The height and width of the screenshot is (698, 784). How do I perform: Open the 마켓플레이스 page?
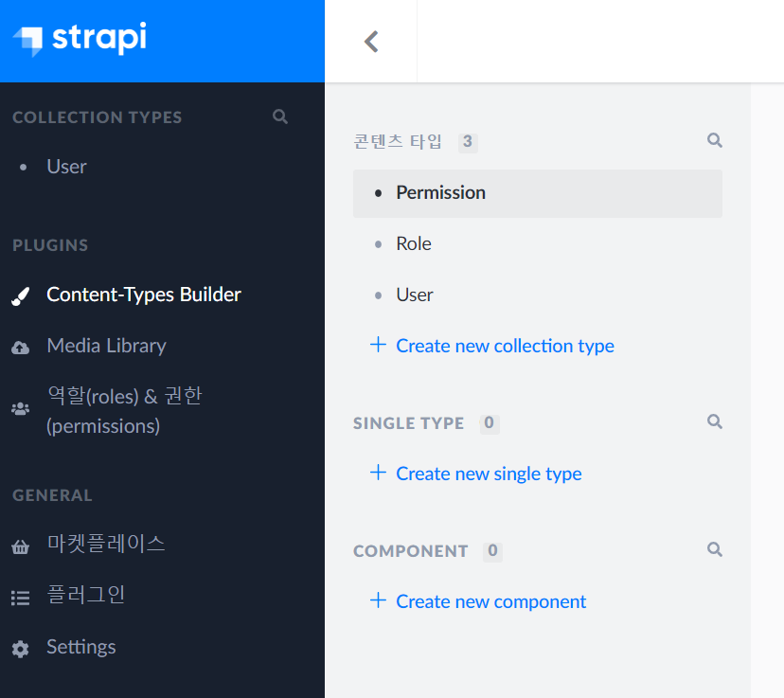tap(106, 544)
